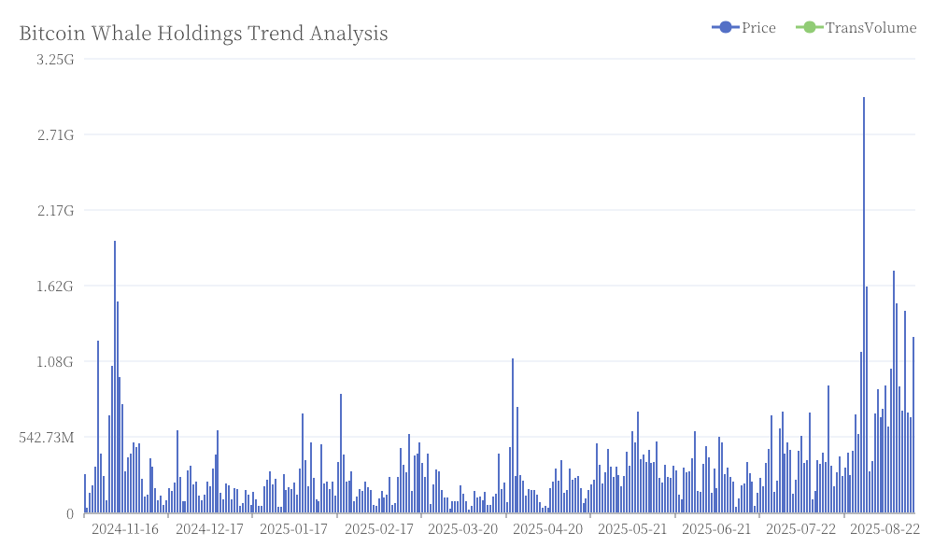Screen dimensions: 934x560
Task: Click the green TransVolume legend marker
Action: 810,27
